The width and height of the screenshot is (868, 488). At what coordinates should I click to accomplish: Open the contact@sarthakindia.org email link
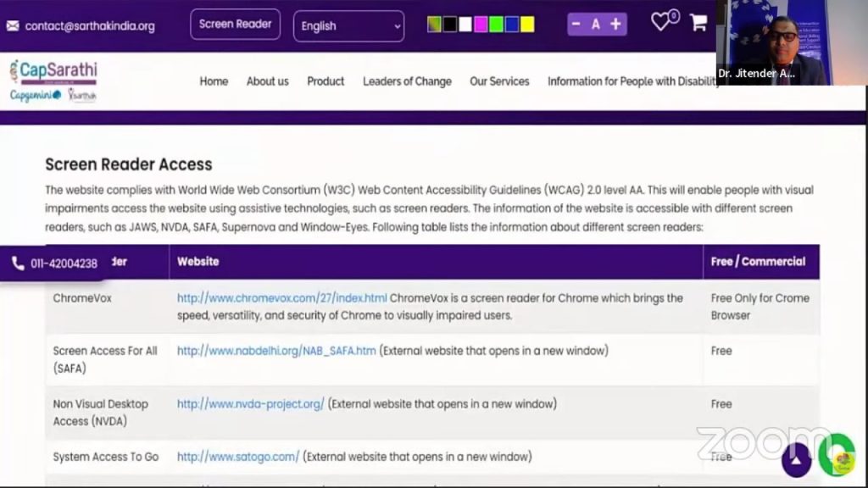pyautogui.click(x=90, y=26)
